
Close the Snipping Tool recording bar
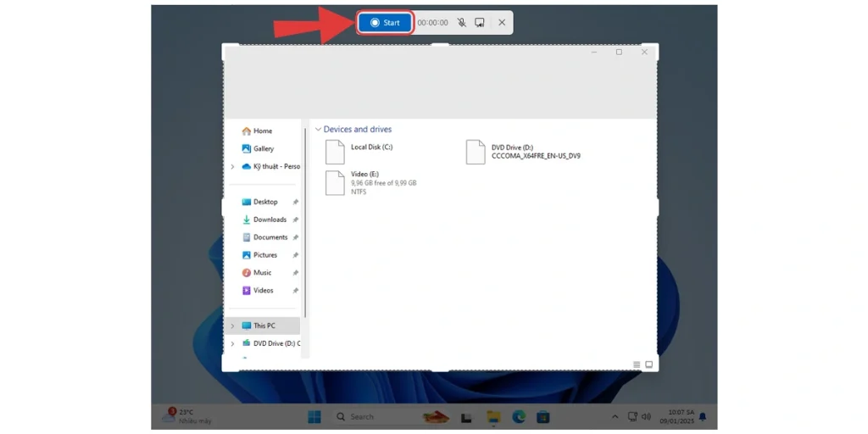(502, 23)
